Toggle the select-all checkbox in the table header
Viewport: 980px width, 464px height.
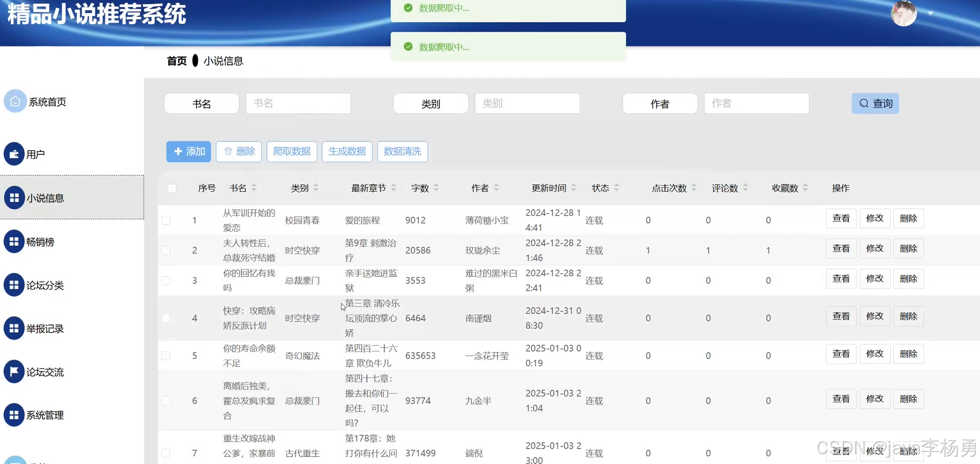pos(172,188)
